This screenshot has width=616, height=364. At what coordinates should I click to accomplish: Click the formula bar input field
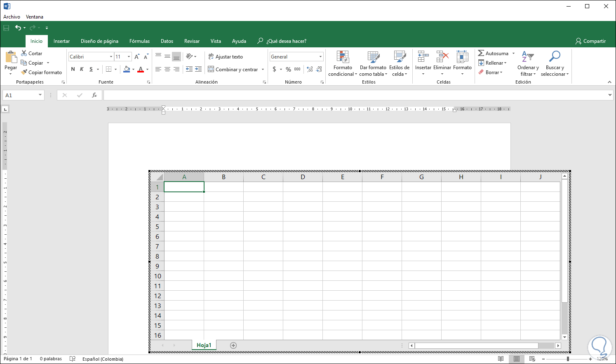[x=355, y=95]
